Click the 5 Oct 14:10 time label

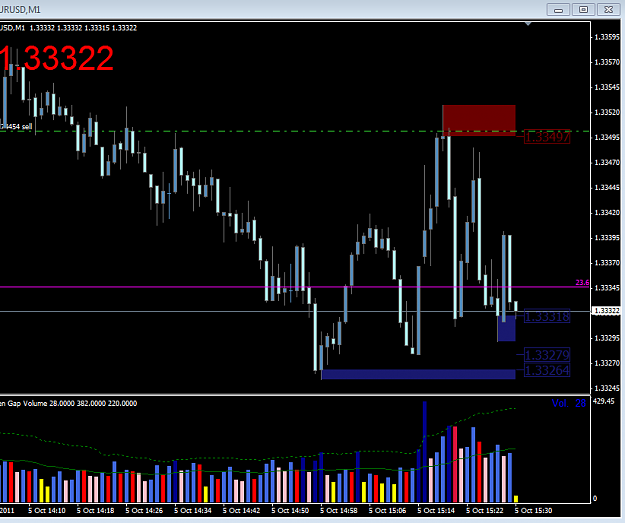(47, 511)
